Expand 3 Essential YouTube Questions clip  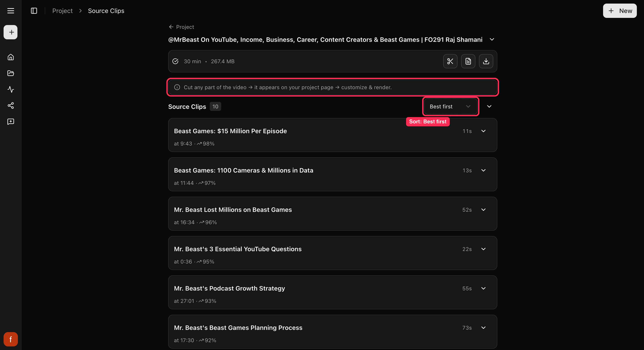click(483, 249)
